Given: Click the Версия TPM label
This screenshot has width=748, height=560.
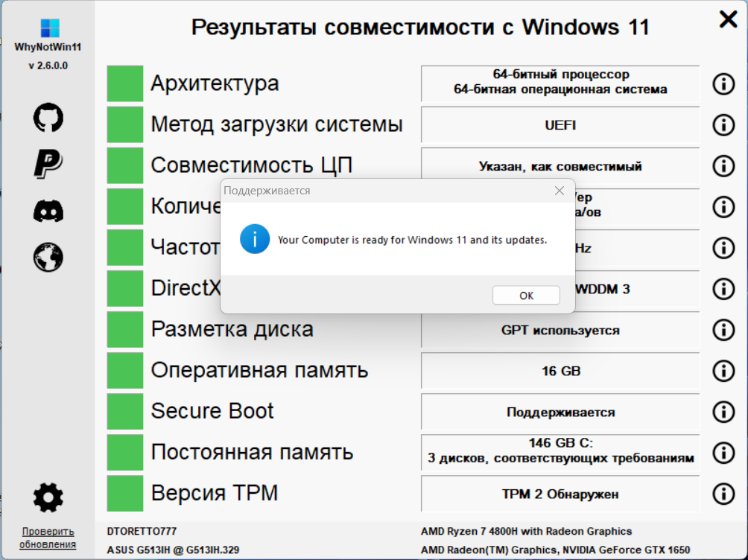Looking at the screenshot, I should click(x=214, y=493).
